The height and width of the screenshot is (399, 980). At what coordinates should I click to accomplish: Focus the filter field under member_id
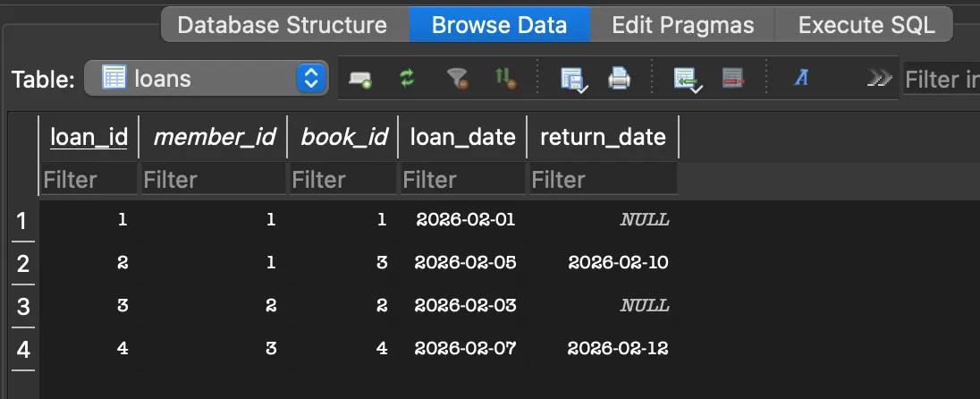[x=213, y=180]
